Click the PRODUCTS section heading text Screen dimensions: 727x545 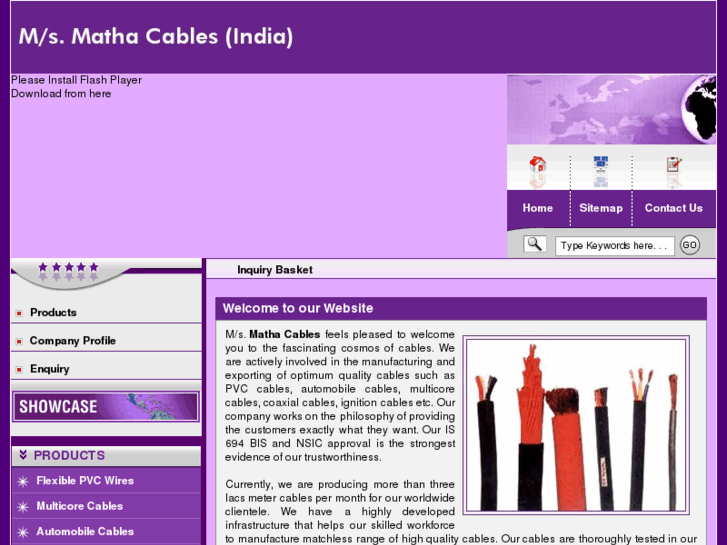click(70, 455)
